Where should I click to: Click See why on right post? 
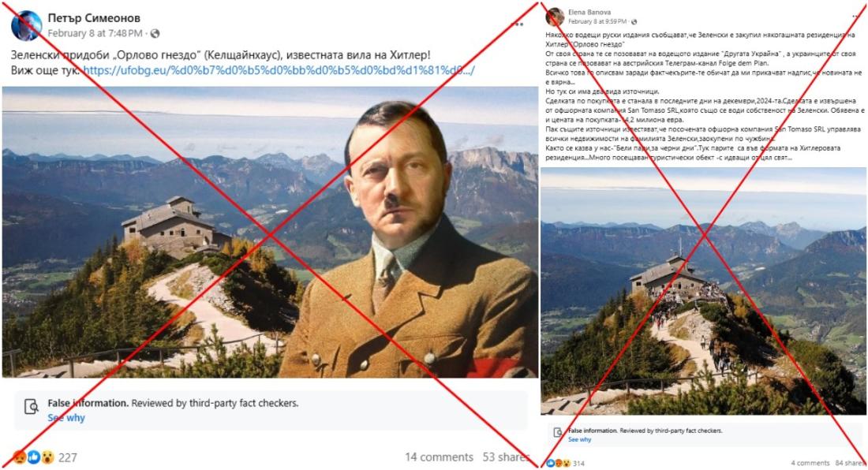[x=580, y=439]
